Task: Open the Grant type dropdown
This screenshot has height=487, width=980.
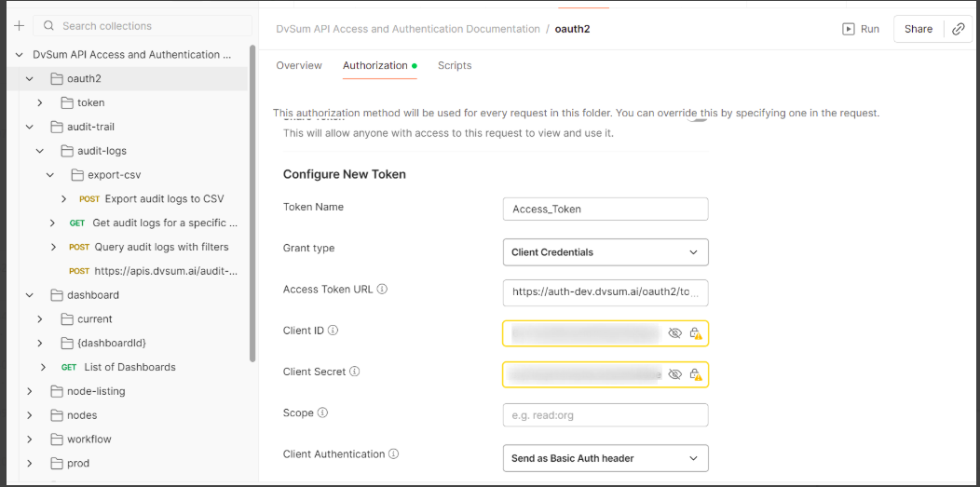Action: click(605, 252)
